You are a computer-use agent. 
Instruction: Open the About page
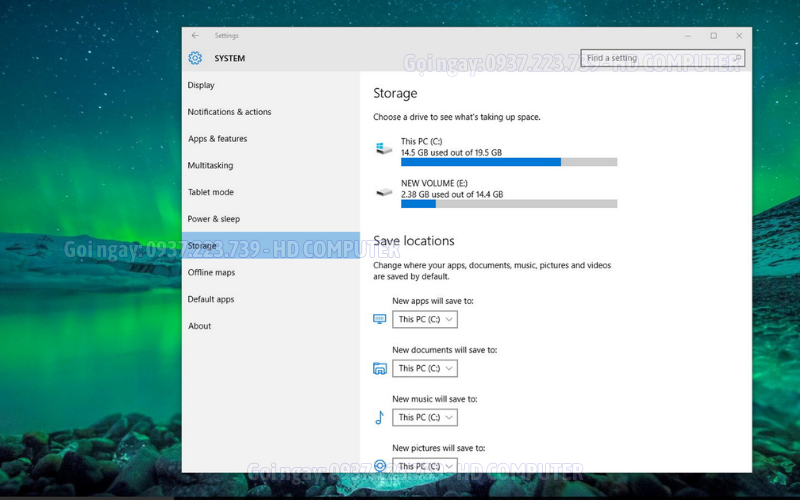[x=199, y=326]
